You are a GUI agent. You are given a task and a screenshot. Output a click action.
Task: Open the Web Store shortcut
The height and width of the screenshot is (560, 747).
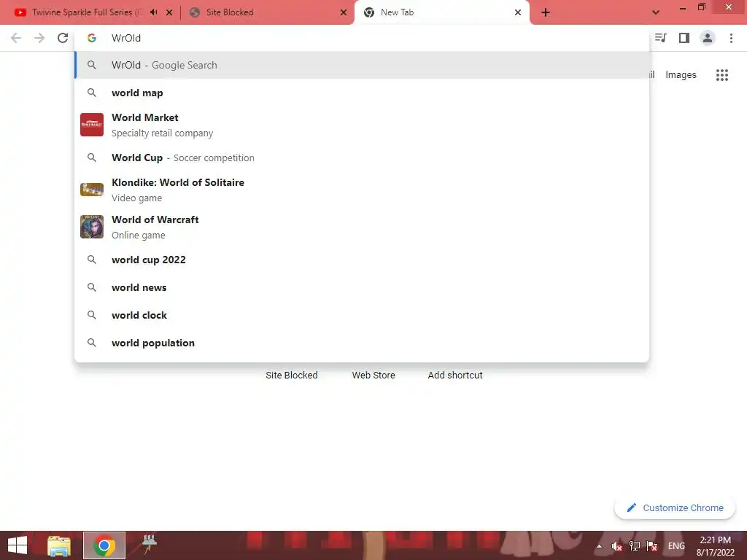[x=373, y=376]
